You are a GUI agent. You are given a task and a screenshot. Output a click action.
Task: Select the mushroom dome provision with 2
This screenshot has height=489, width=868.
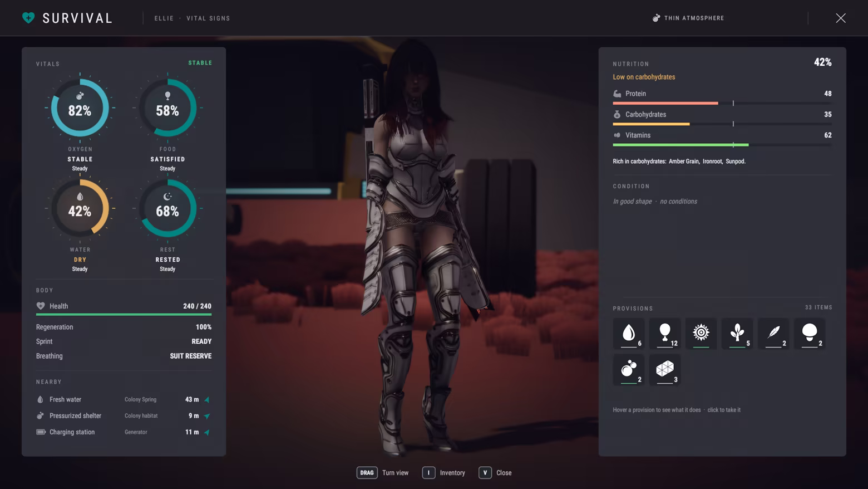point(810,334)
